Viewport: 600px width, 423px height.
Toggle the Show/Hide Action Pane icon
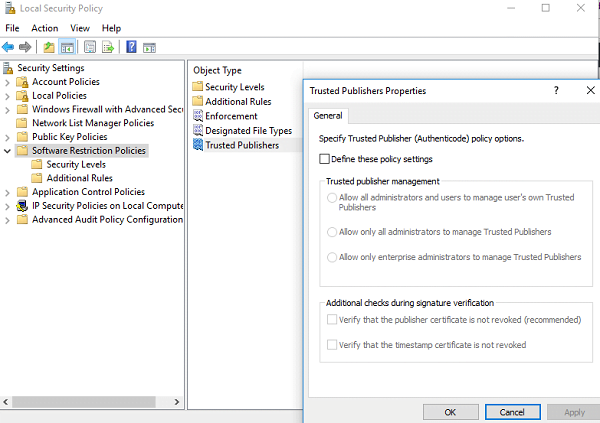click(x=149, y=47)
